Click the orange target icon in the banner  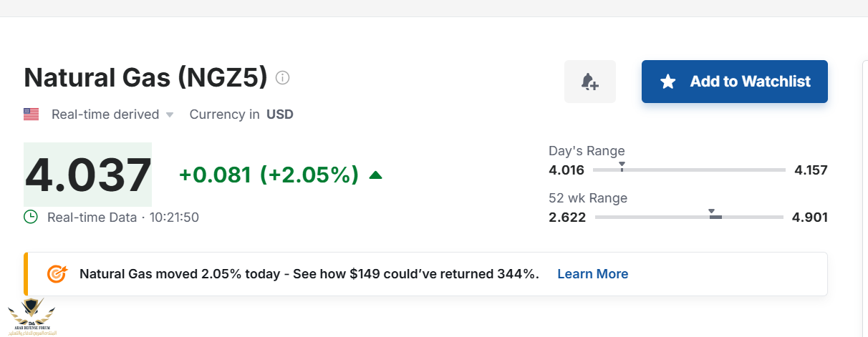point(57,274)
